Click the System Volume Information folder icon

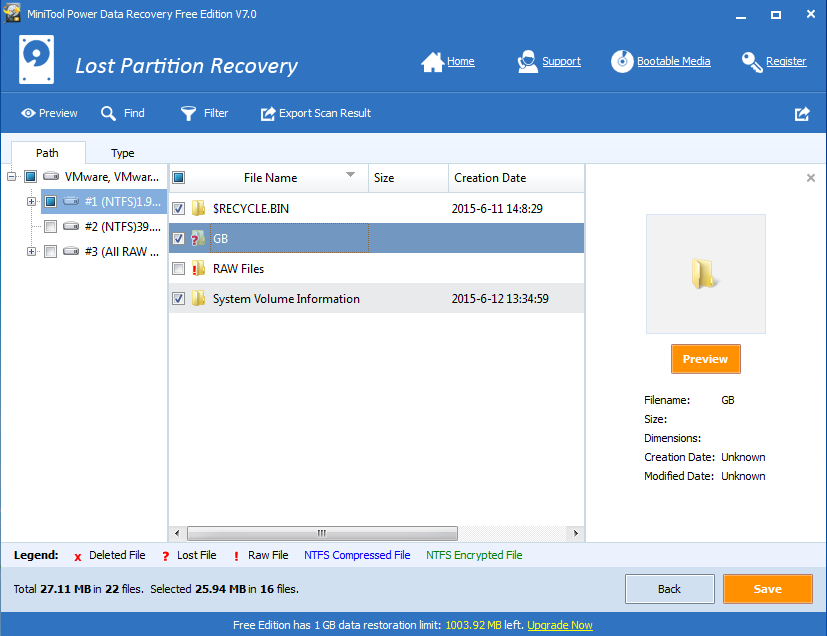[x=198, y=298]
